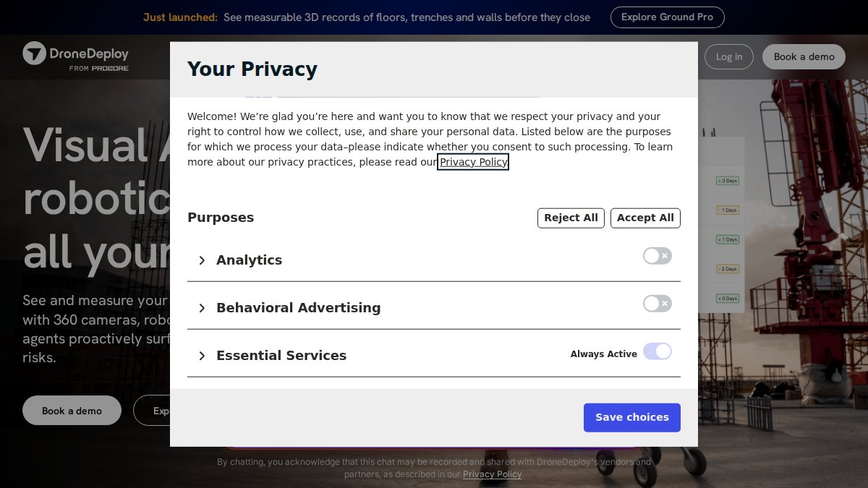Open the chat disclaimer Privacy Policy link
868x488 pixels.
click(x=492, y=474)
